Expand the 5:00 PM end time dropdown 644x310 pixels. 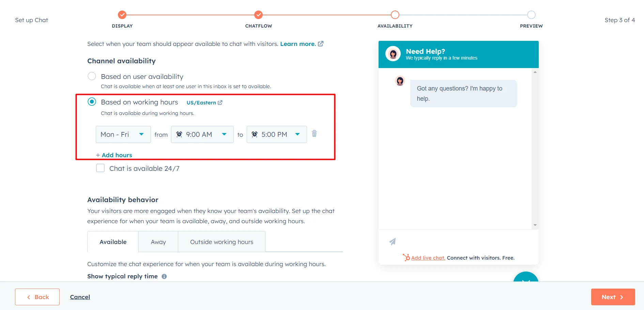pos(276,134)
